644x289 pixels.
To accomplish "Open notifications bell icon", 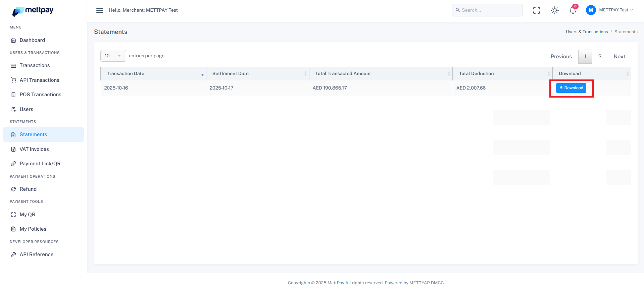I will click(573, 10).
